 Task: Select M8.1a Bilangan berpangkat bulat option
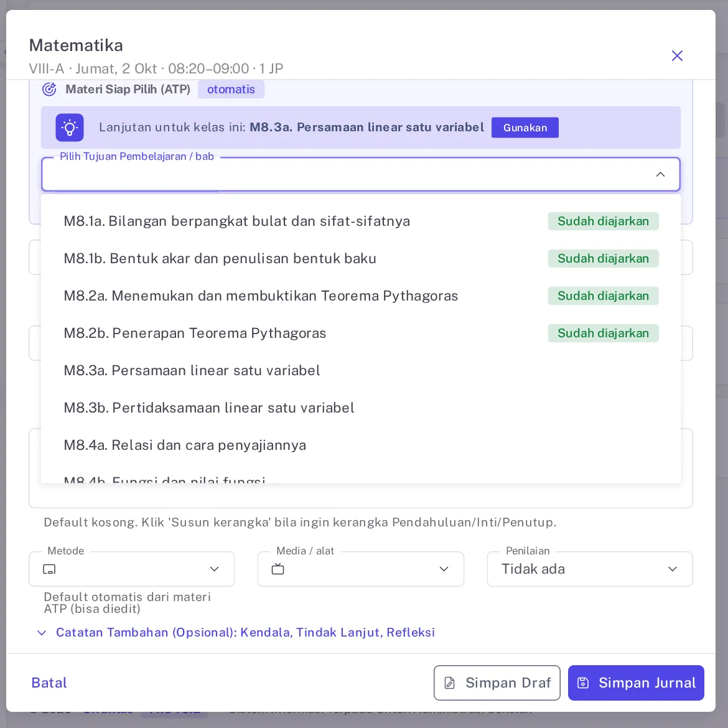pyautogui.click(x=361, y=221)
